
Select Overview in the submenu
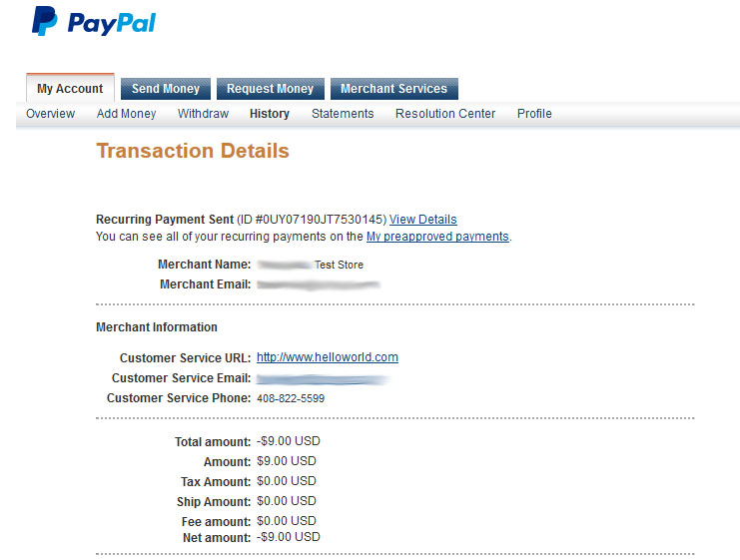point(51,114)
